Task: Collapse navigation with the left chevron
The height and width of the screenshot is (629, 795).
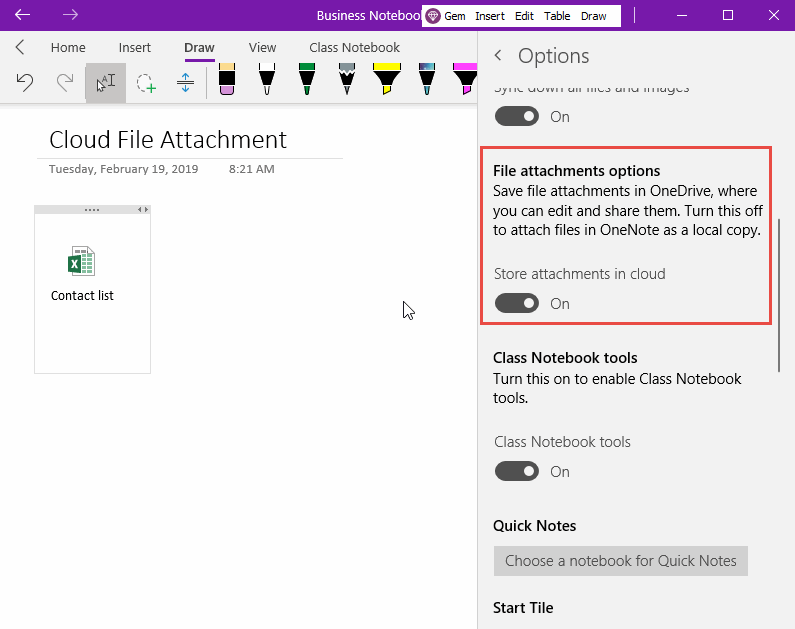Action: point(20,47)
